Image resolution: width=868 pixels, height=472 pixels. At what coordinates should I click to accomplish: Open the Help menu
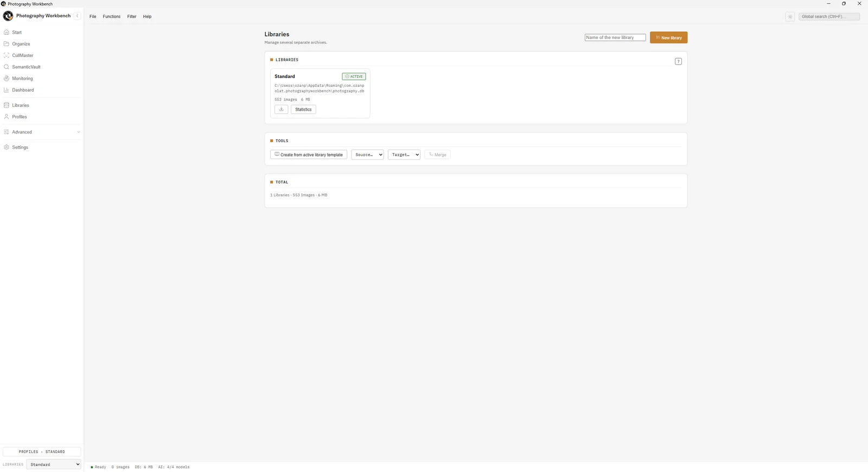pos(147,17)
